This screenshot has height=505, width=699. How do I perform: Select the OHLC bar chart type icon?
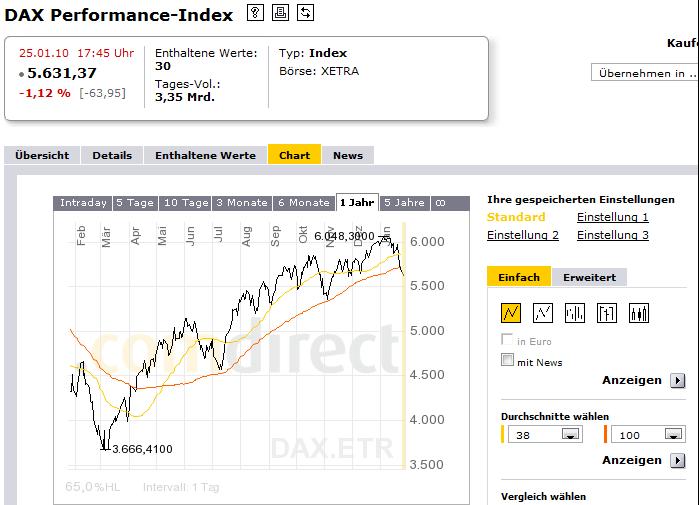(x=575, y=313)
